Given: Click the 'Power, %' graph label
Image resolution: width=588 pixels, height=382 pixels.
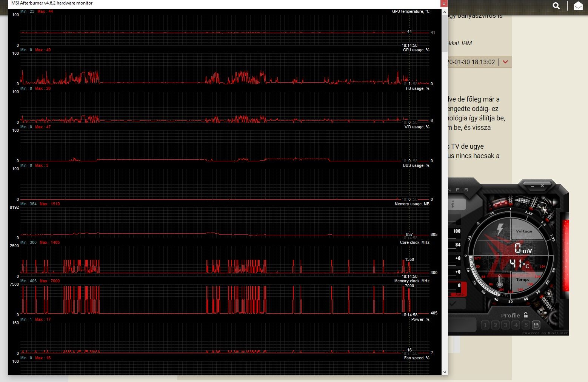Looking at the screenshot, I should (x=420, y=319).
